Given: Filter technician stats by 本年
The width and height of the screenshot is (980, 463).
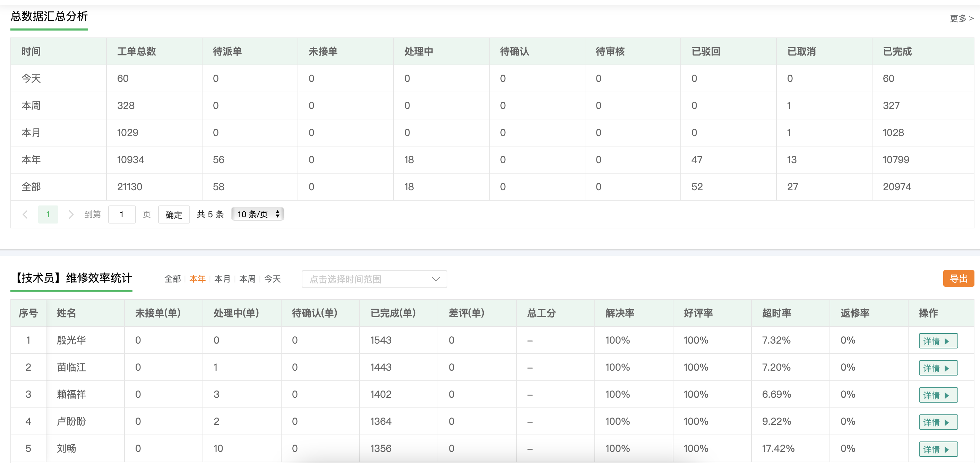Looking at the screenshot, I should (197, 279).
